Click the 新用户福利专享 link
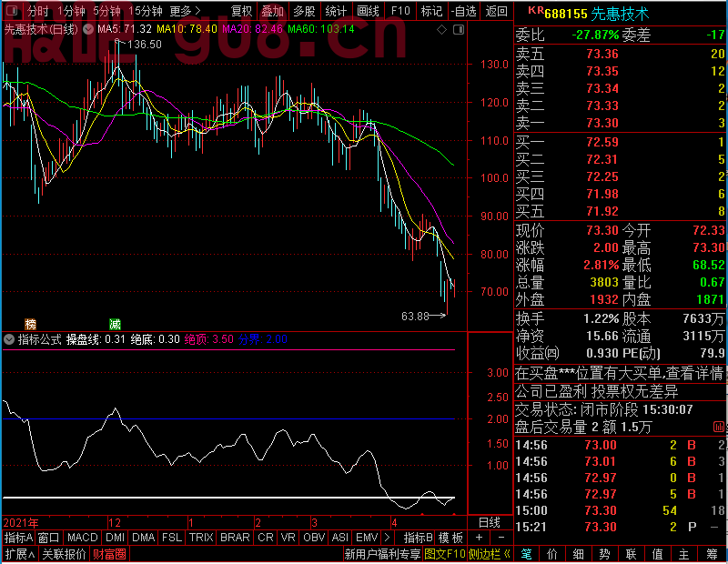728x564 pixels. point(382,554)
